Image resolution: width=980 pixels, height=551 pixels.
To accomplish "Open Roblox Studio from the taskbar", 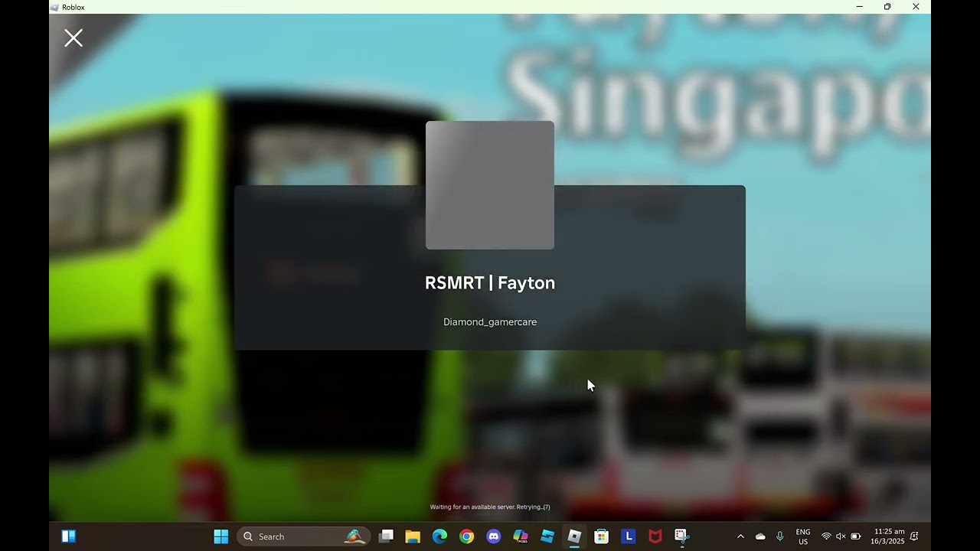I will [547, 536].
